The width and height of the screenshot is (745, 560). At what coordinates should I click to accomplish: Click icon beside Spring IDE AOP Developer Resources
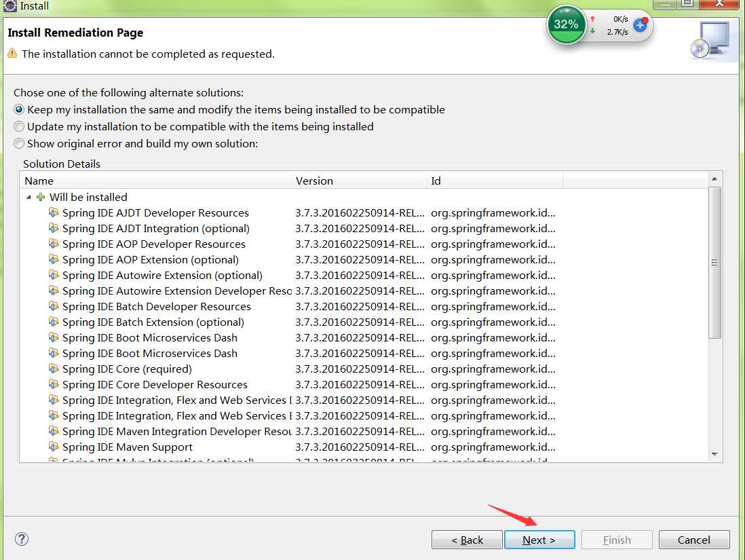tap(54, 244)
